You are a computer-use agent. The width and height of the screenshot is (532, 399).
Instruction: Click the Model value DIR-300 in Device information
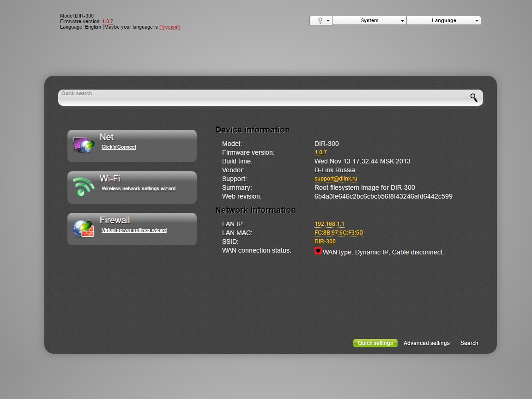327,144
